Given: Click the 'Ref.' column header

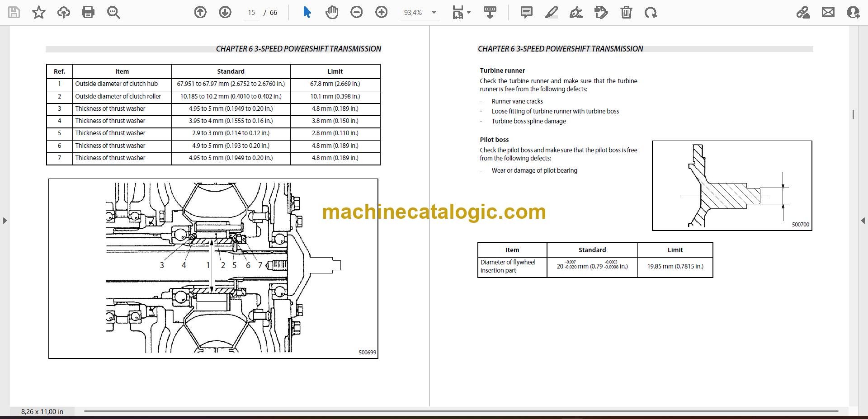Looking at the screenshot, I should tap(59, 71).
